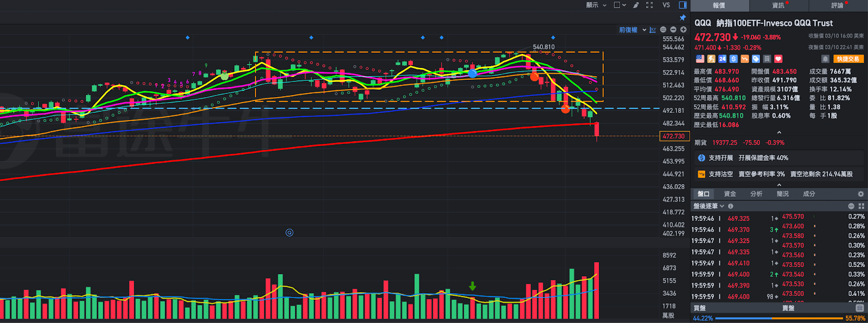The width and height of the screenshot is (868, 323).
Task: Zoom out the chart with minus icon
Action: coord(673,30)
